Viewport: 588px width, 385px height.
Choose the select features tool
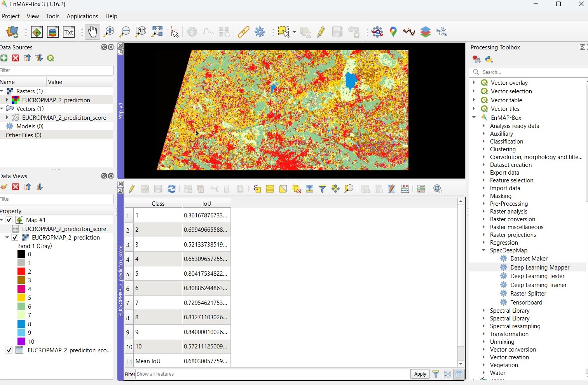[x=284, y=32]
